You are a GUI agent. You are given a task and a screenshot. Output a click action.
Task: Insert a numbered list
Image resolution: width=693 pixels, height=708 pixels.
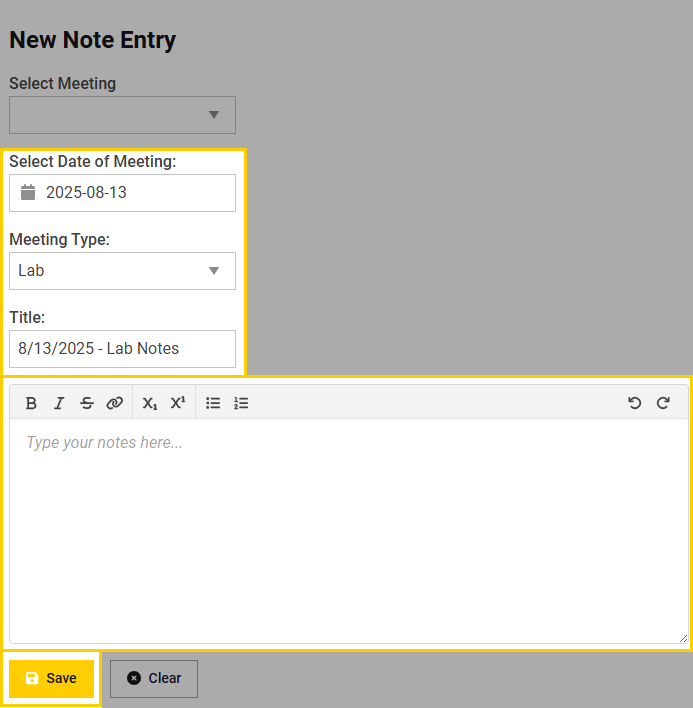click(x=241, y=403)
